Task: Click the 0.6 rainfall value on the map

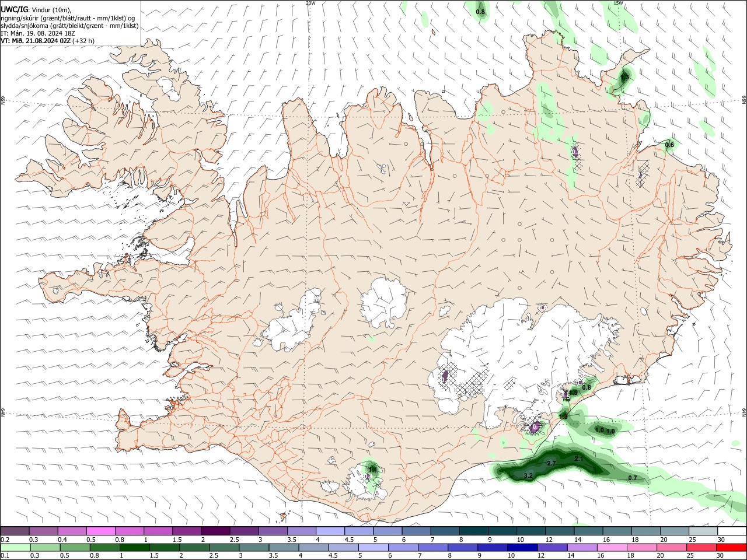Action: pos(669,145)
